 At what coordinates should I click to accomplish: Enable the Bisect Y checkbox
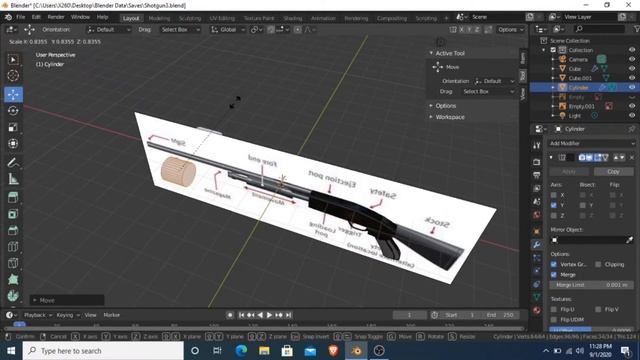(x=582, y=205)
